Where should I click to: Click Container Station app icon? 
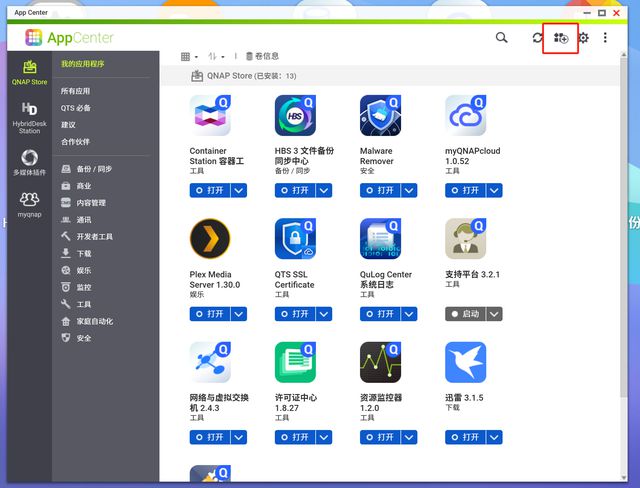pyautogui.click(x=210, y=115)
